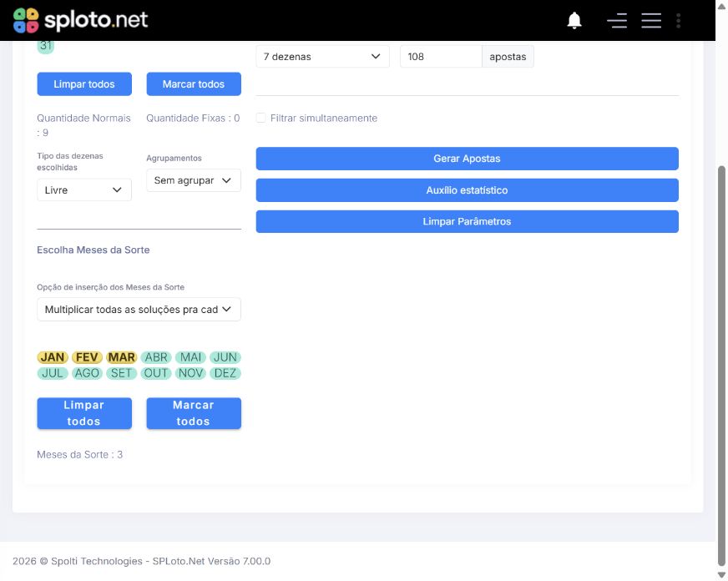Image resolution: width=728 pixels, height=581 pixels.
Task: Select the SET month chip
Action: click(x=121, y=373)
